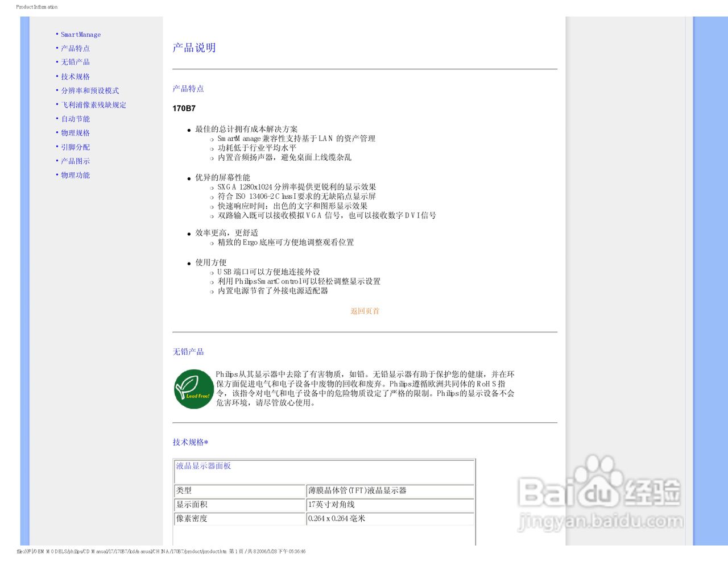Open the 飞利浦像素残缺规定 sidebar link
The height and width of the screenshot is (562, 728).
(94, 105)
